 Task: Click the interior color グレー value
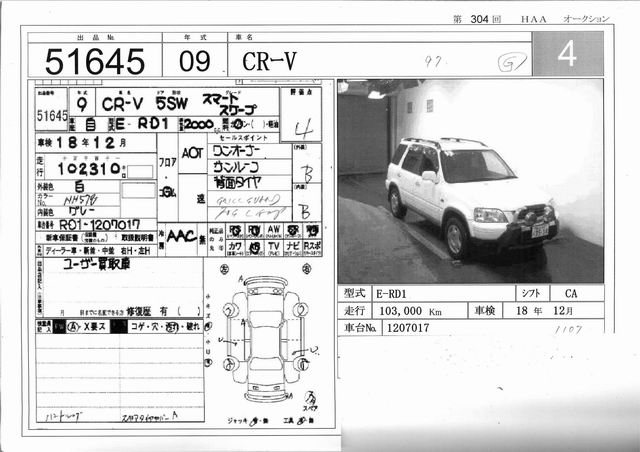(x=82, y=212)
